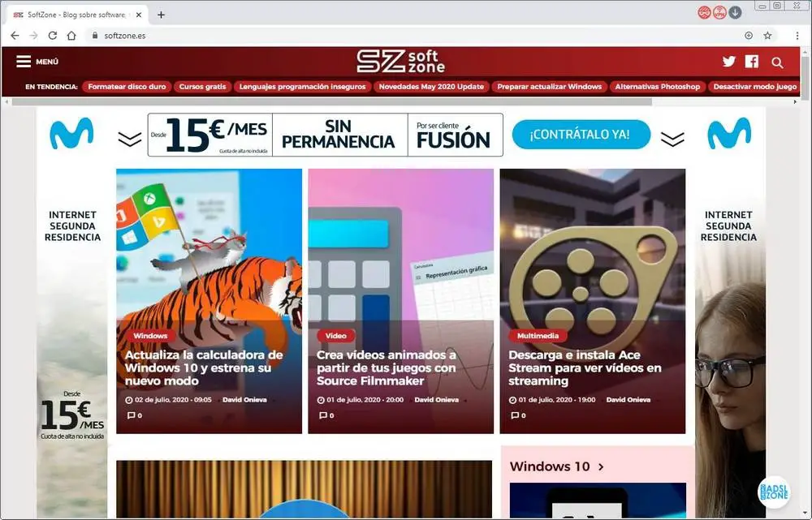Viewport: 812px width, 520px height.
Task: Open trending tag Lenguajes programación inseguros
Action: [x=302, y=87]
